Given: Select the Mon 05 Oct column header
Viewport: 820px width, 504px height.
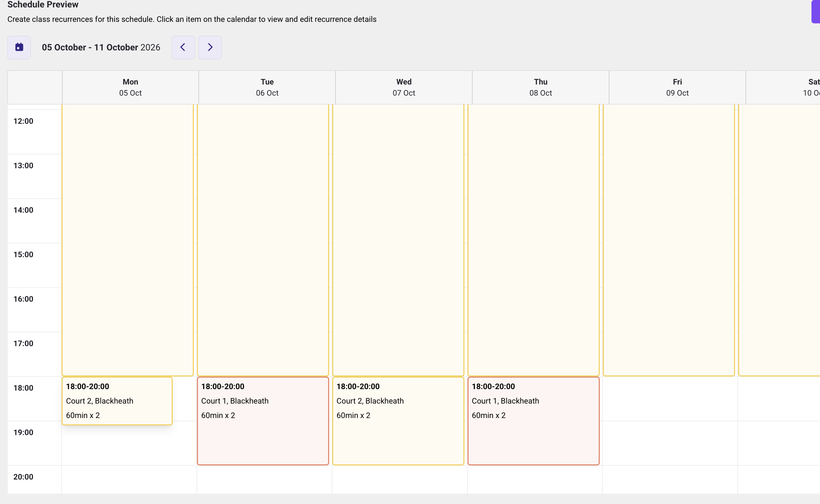Looking at the screenshot, I should (130, 87).
